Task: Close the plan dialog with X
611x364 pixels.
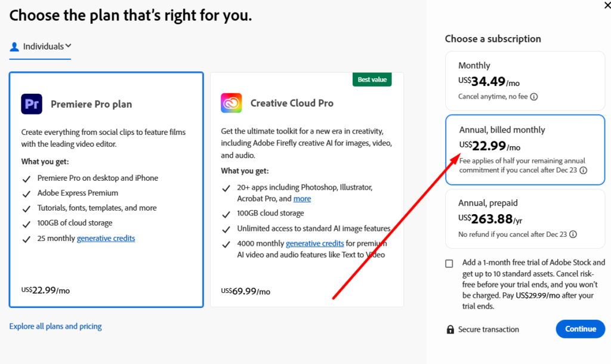Action: coord(607,6)
